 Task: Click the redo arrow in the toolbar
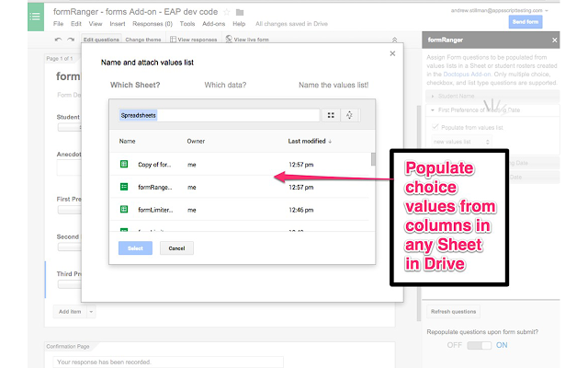(71, 40)
